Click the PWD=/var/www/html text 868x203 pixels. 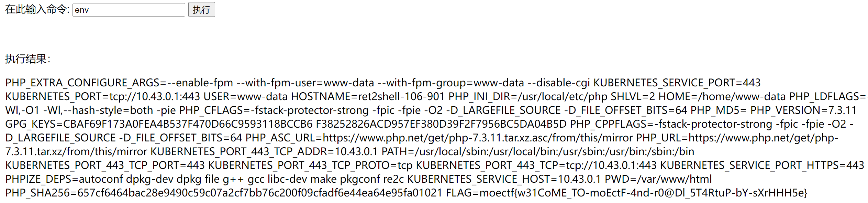pos(658,179)
